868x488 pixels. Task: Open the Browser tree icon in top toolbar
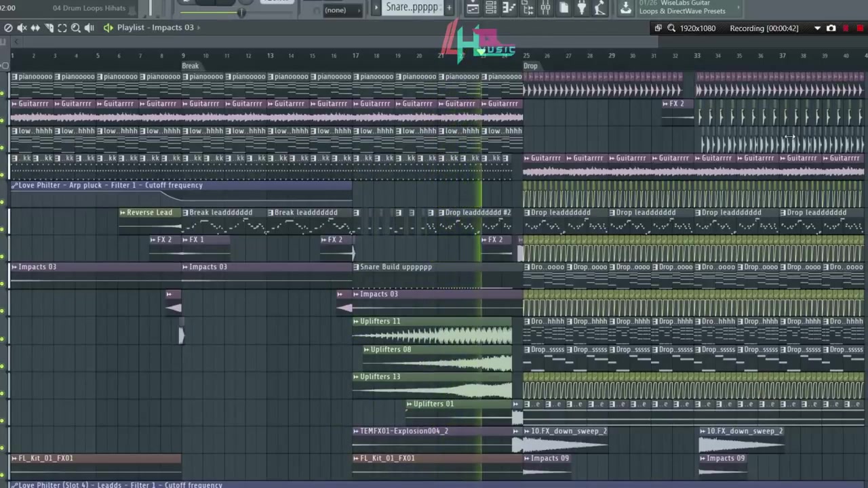coord(528,8)
